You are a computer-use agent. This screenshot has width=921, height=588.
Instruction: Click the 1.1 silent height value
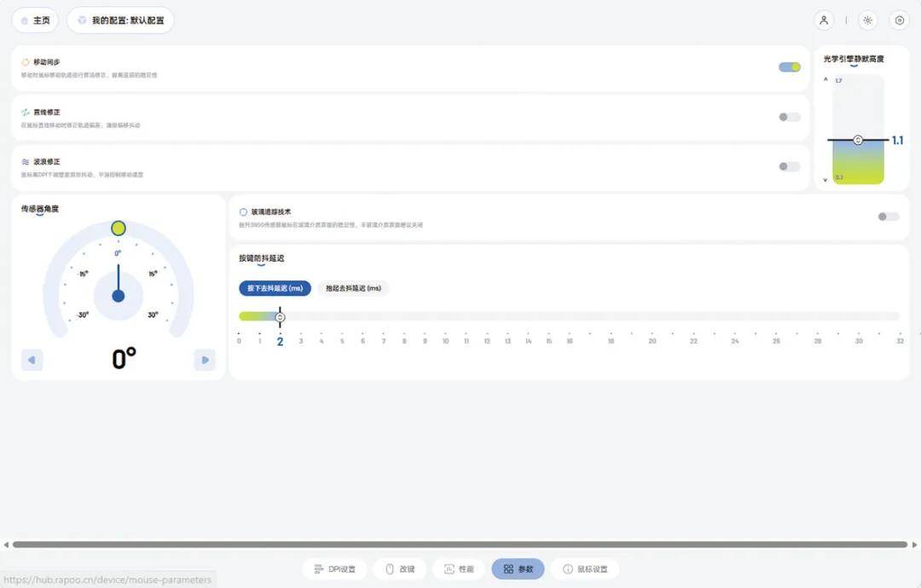(897, 141)
